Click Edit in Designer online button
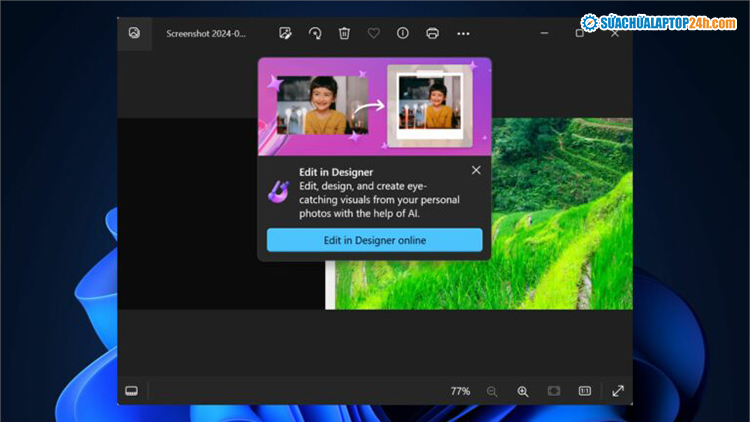Screen dimensions: 750x422 (375, 240)
